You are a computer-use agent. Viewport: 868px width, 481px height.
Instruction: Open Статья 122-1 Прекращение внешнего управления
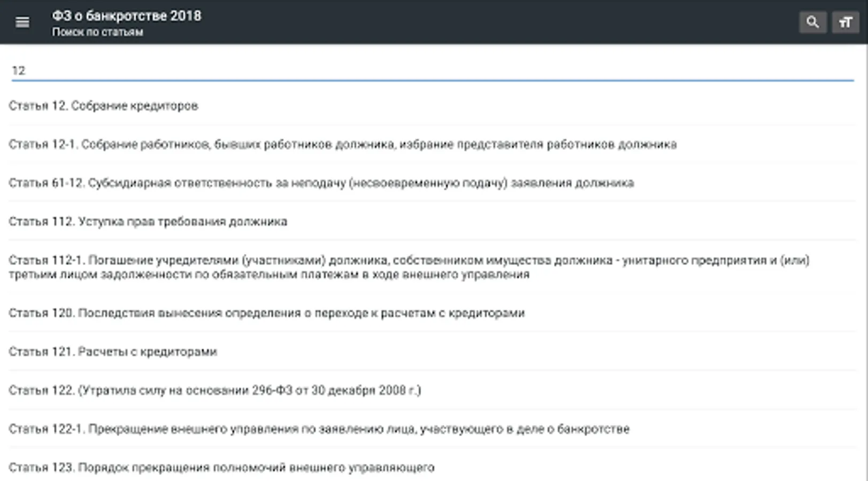pyautogui.click(x=433, y=429)
